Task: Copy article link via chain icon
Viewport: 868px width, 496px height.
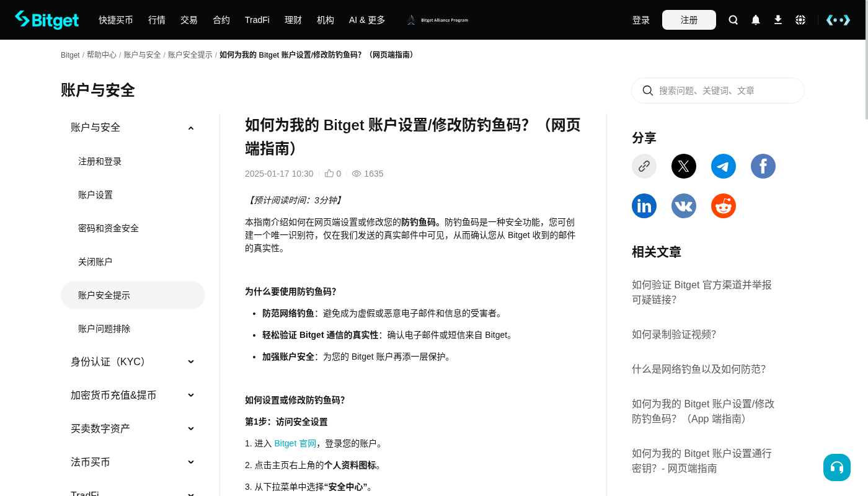Action: [x=644, y=166]
